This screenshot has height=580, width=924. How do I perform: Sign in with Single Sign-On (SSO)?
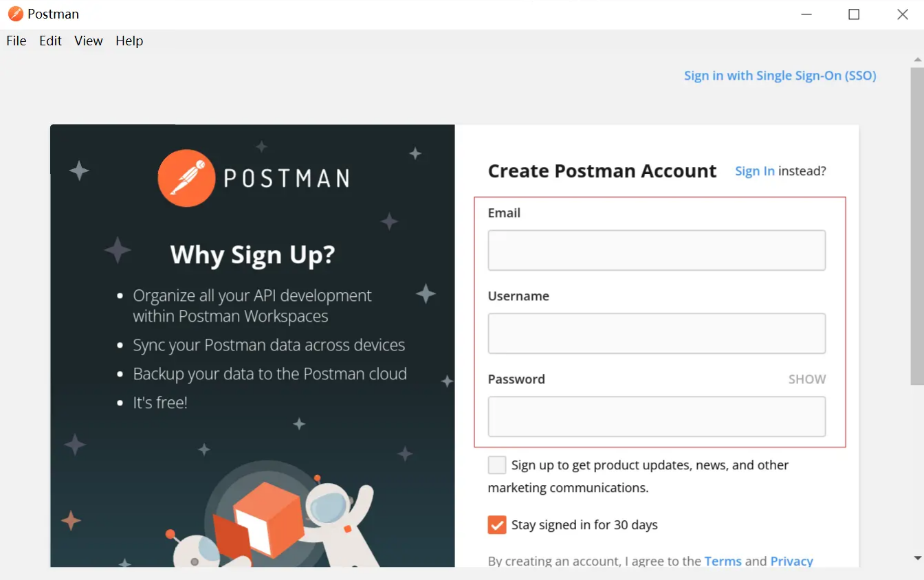(x=780, y=76)
